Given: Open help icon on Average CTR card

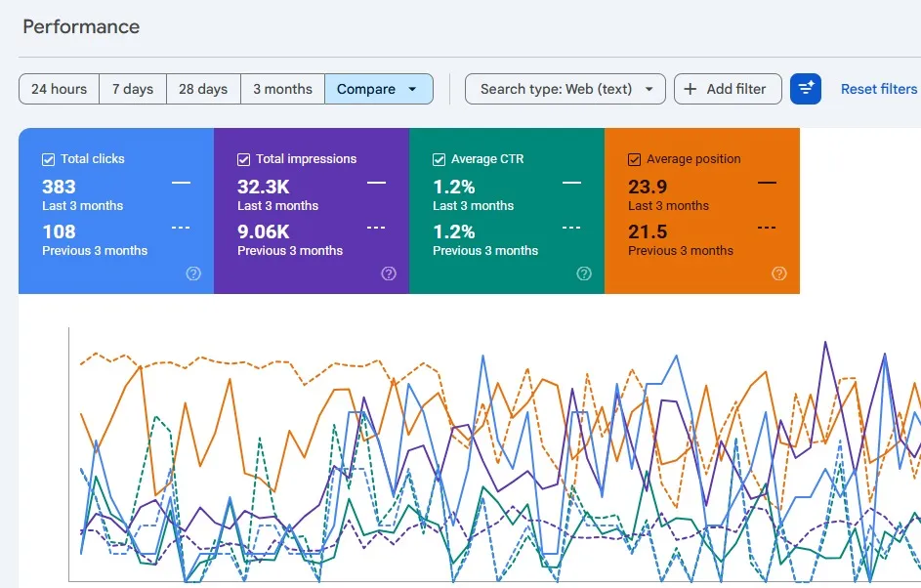Looking at the screenshot, I should (584, 273).
